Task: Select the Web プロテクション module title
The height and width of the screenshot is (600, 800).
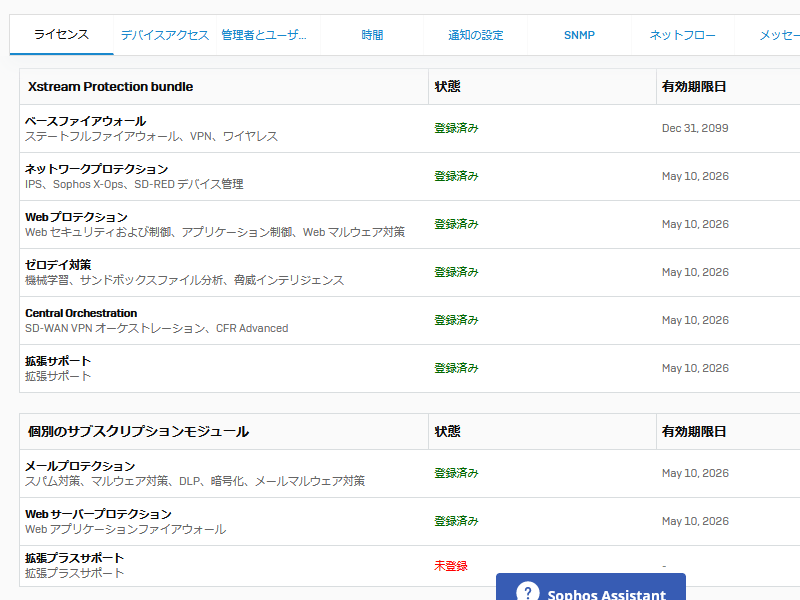Action: (76, 217)
